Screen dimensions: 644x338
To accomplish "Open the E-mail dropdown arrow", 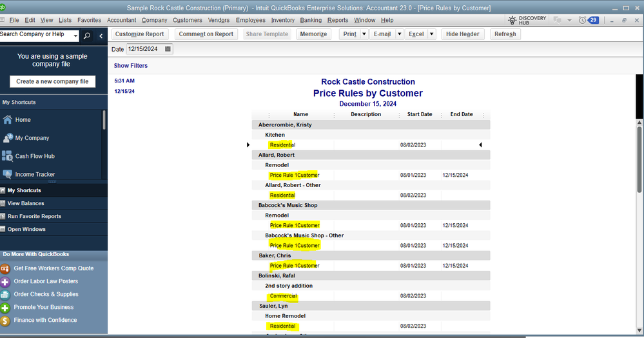I will click(x=399, y=34).
